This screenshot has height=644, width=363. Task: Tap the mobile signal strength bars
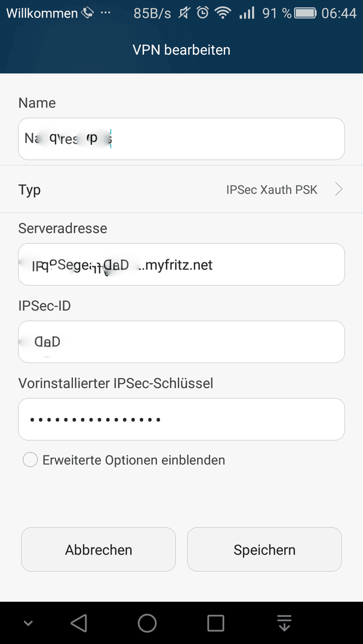[x=247, y=13]
